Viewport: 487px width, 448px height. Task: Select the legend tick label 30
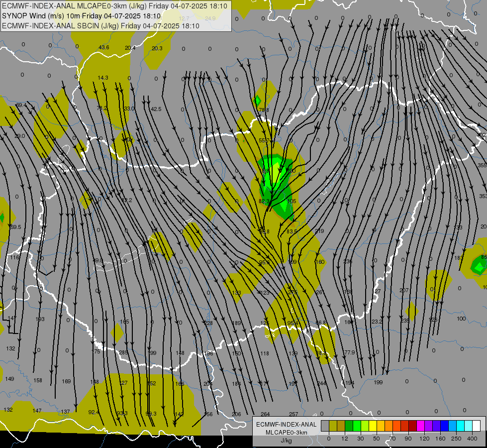tap(360, 439)
